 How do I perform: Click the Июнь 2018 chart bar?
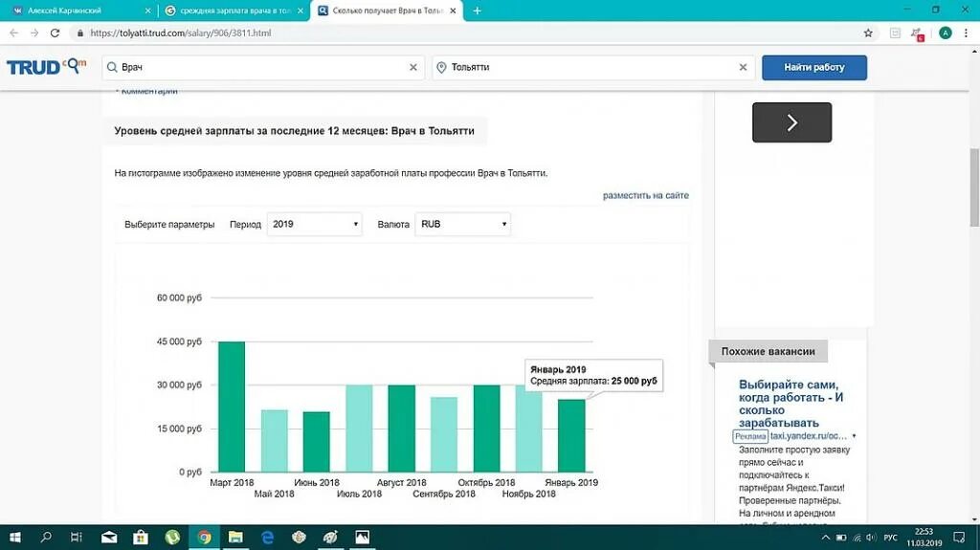[316, 442]
